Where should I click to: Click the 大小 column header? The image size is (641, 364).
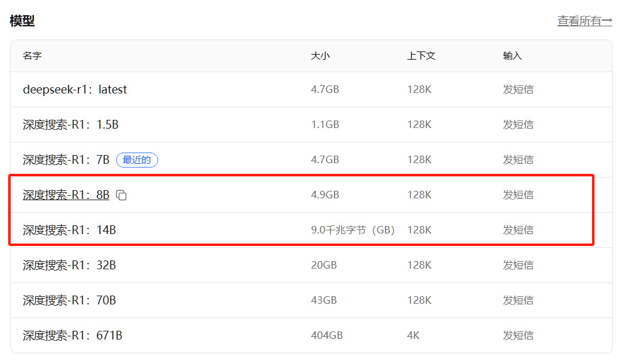(x=320, y=56)
